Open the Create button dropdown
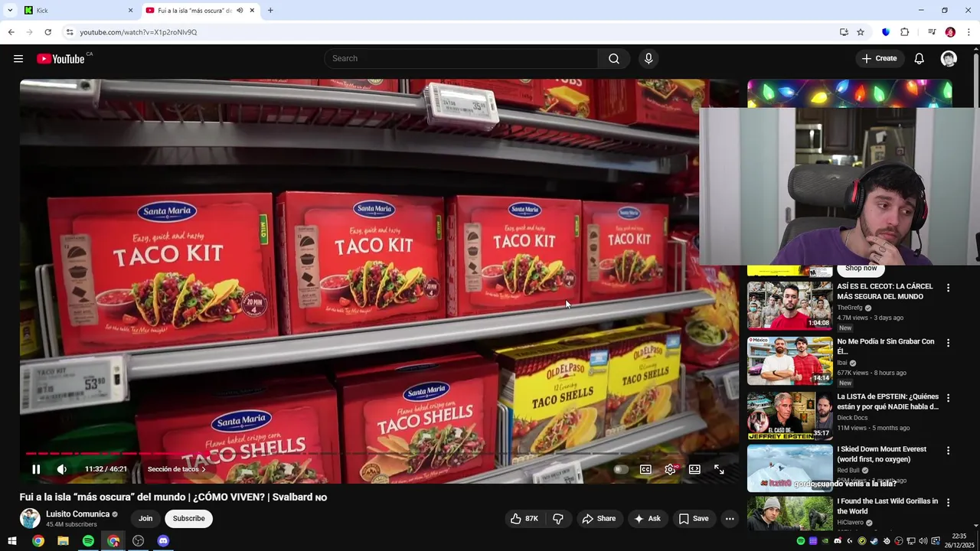The width and height of the screenshot is (980, 551). [879, 59]
